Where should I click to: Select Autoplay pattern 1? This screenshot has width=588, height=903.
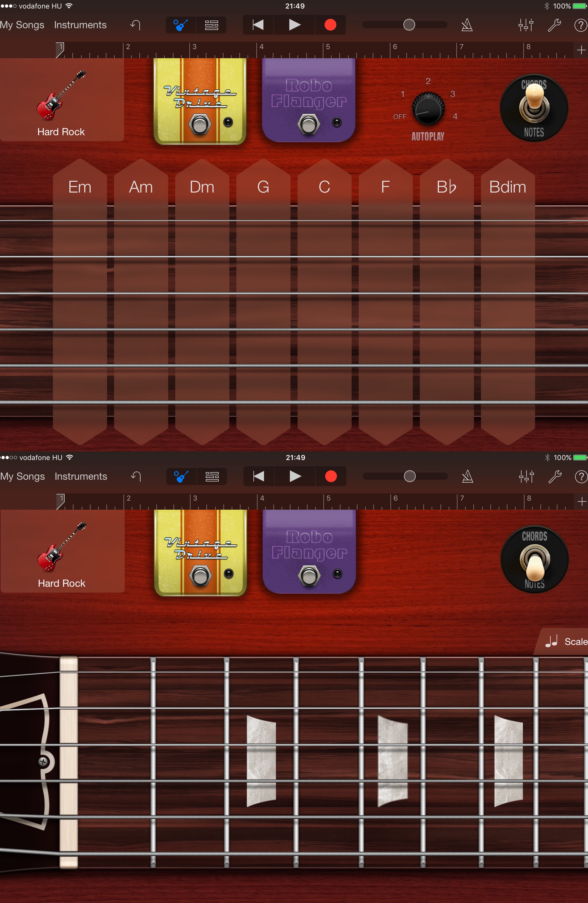click(x=403, y=94)
